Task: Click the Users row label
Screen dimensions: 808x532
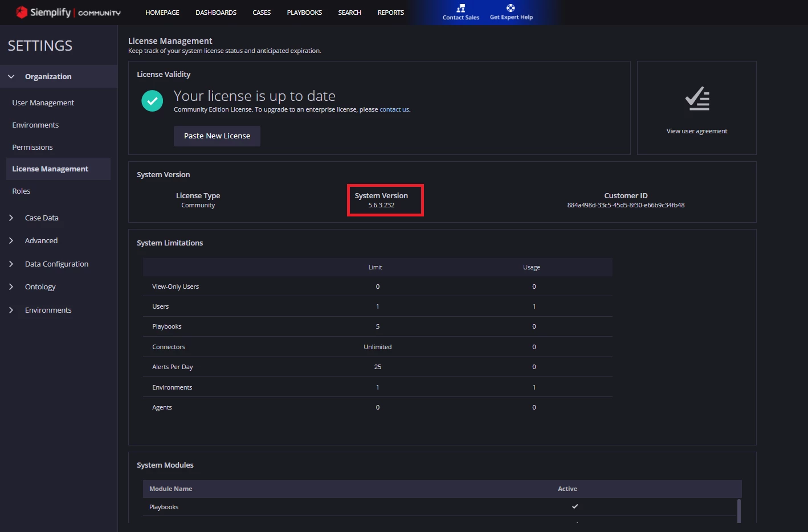Action: pos(160,306)
